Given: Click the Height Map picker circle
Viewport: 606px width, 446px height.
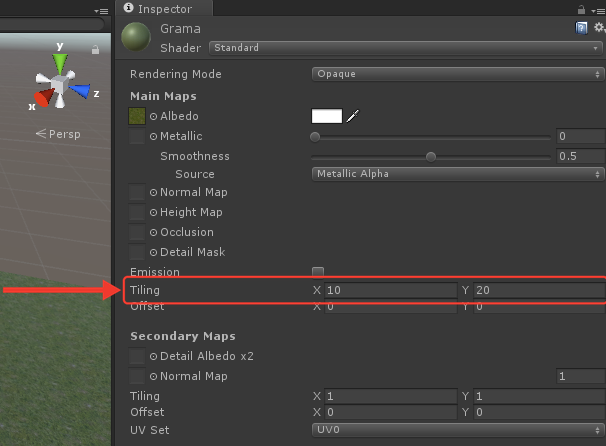Looking at the screenshot, I should [153, 213].
